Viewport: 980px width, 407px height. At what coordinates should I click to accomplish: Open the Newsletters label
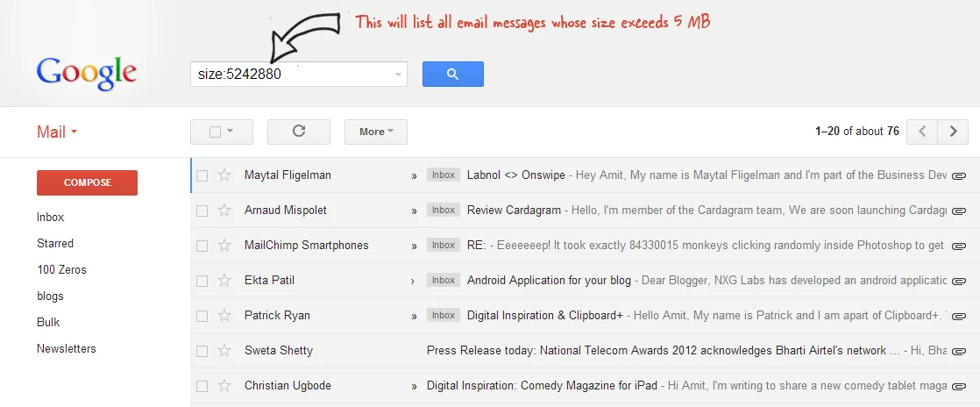[x=66, y=349]
